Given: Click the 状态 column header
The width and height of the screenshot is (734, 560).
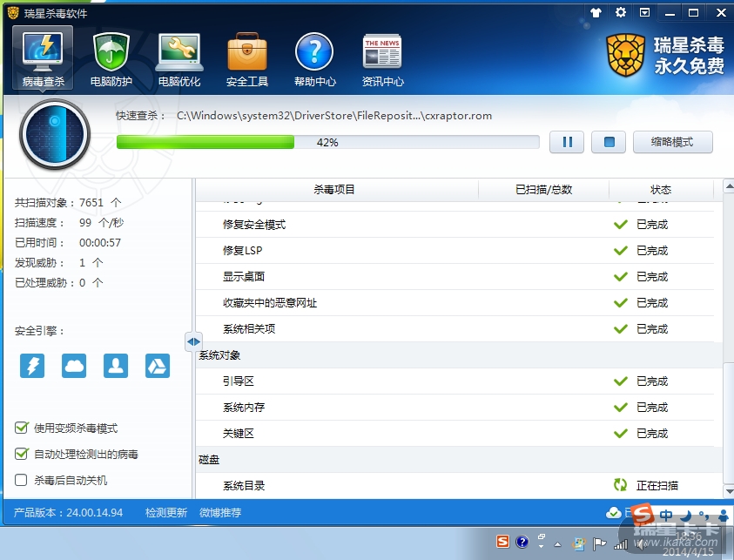Looking at the screenshot, I should (x=661, y=190).
